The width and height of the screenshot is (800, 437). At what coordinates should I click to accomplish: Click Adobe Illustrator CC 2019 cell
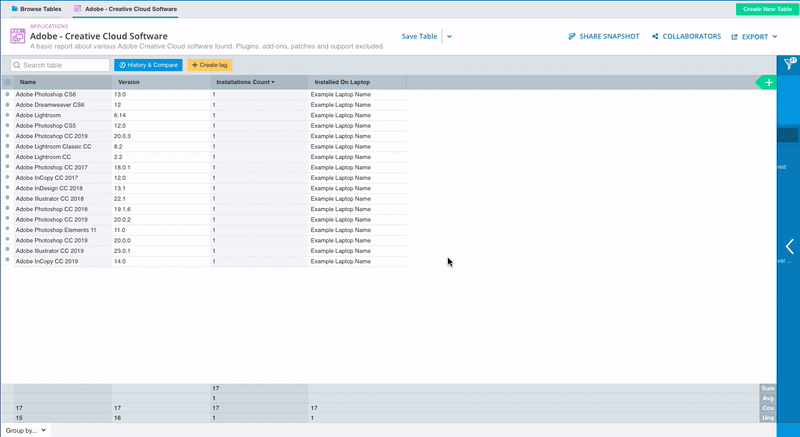coord(63,251)
